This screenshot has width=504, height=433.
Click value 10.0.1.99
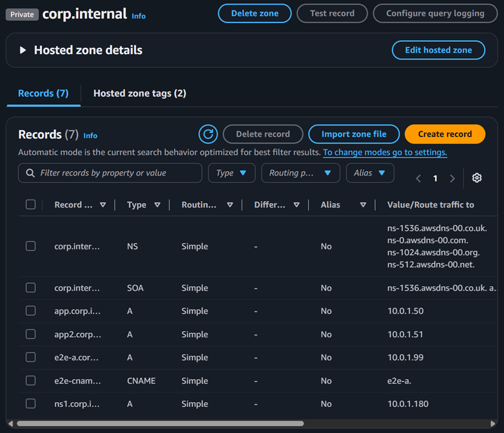(405, 357)
